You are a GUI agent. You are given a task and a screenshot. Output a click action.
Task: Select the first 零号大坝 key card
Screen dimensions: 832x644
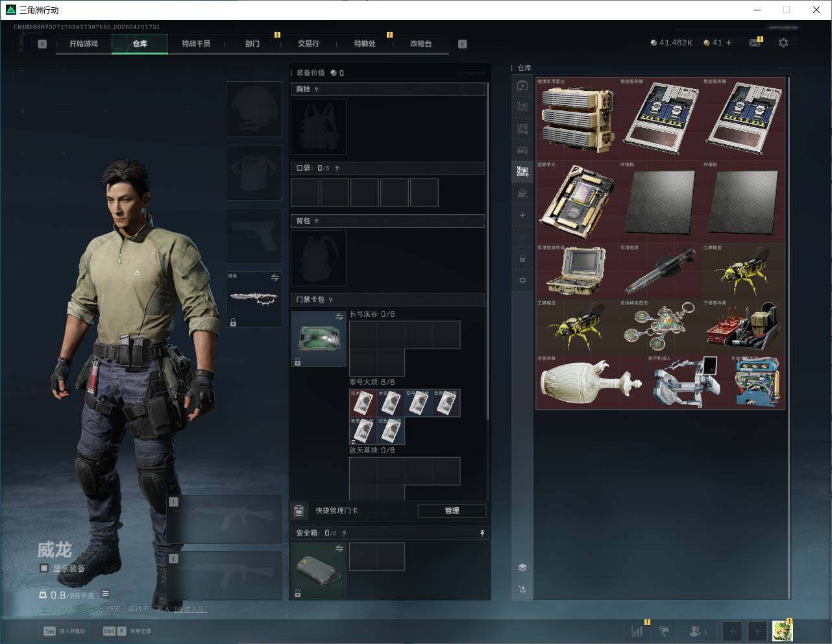tap(363, 402)
